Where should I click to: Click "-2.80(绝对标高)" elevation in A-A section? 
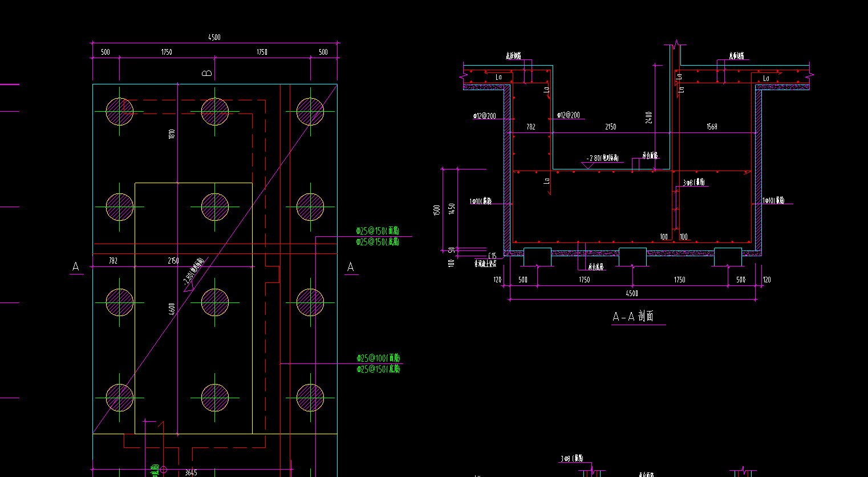pyautogui.click(x=603, y=158)
